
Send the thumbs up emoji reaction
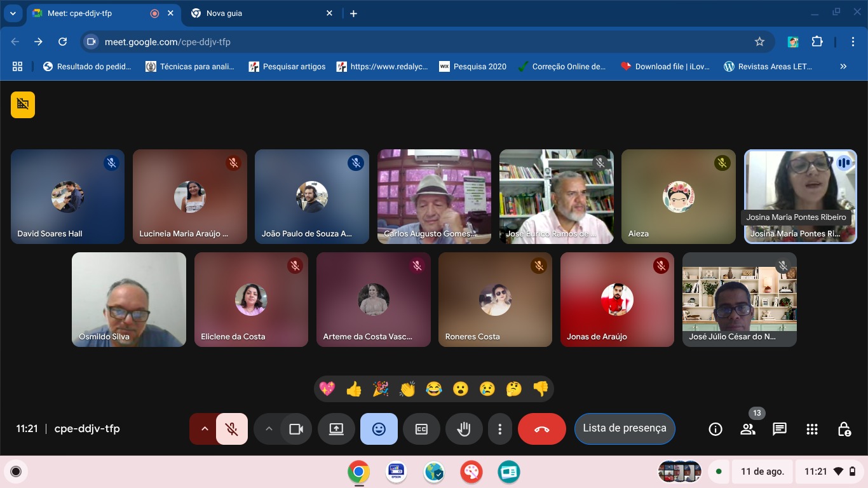[354, 389]
